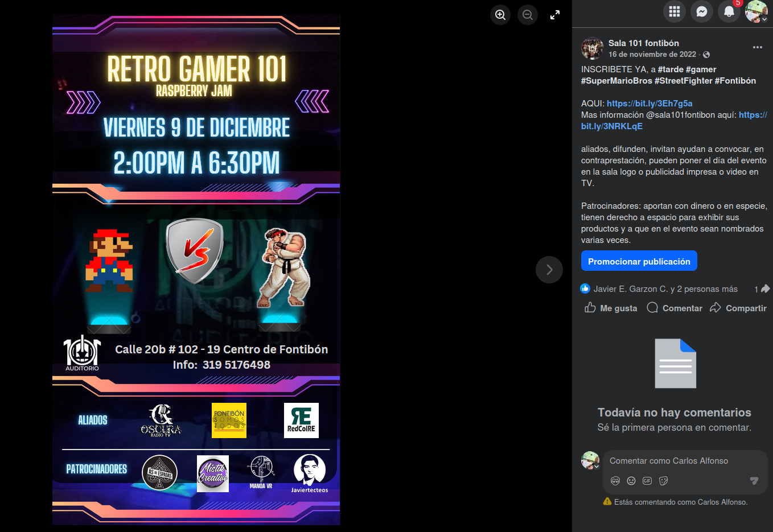Insert sticker in comment

[x=663, y=481]
